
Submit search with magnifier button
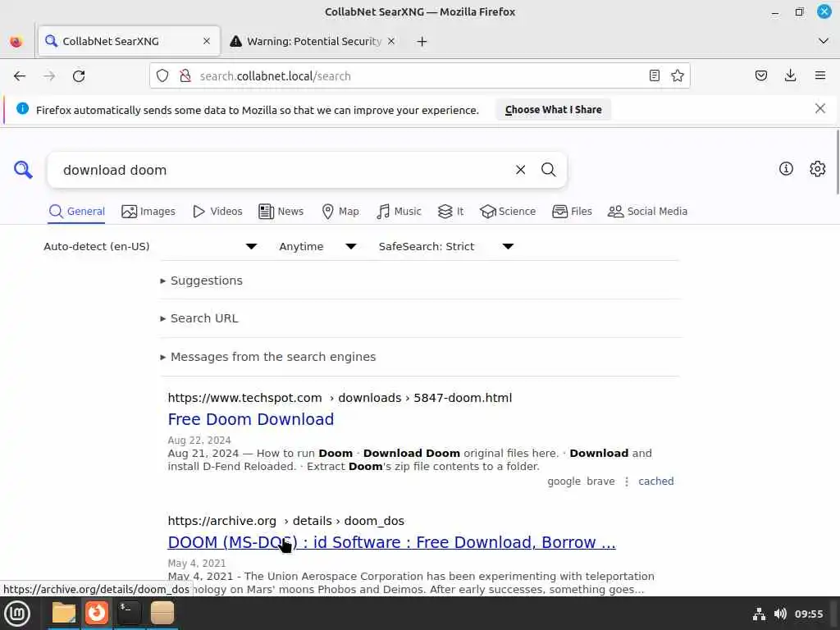[548, 170]
